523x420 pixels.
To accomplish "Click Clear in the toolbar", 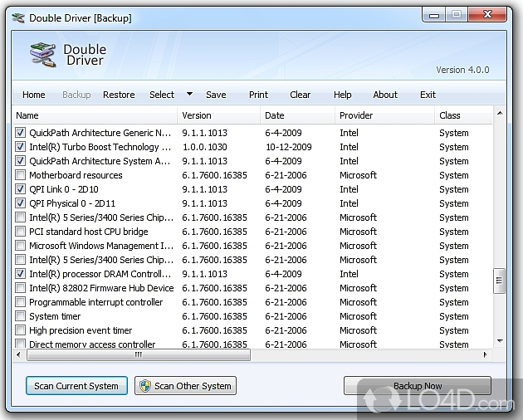I will pyautogui.click(x=300, y=95).
